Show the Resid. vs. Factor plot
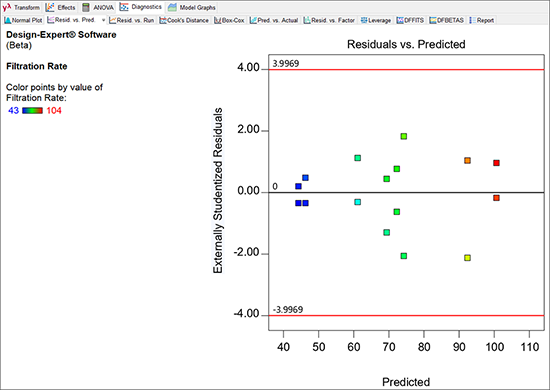Screen dimensions: 550x390 coord(329,20)
